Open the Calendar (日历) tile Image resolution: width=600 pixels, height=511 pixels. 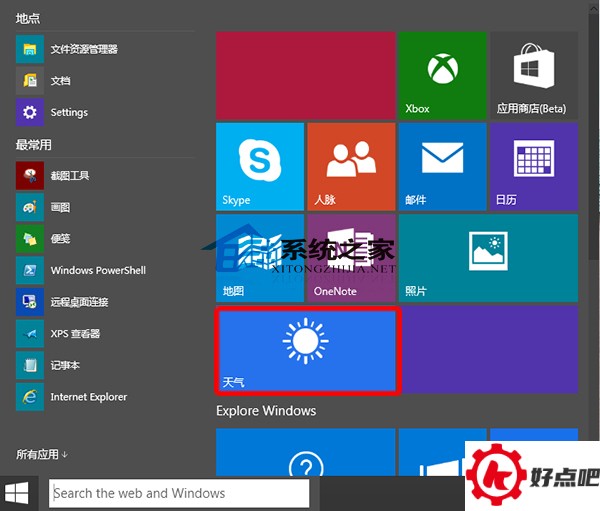tap(534, 167)
